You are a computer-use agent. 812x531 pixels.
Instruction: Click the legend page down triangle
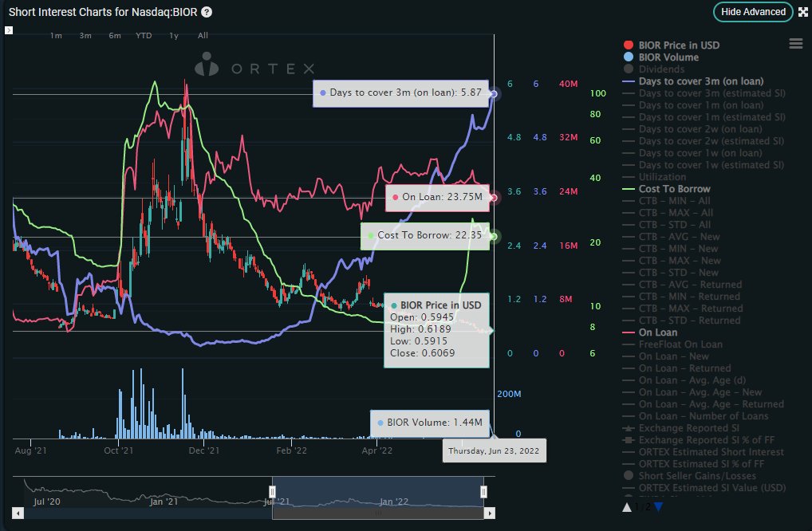point(658,507)
